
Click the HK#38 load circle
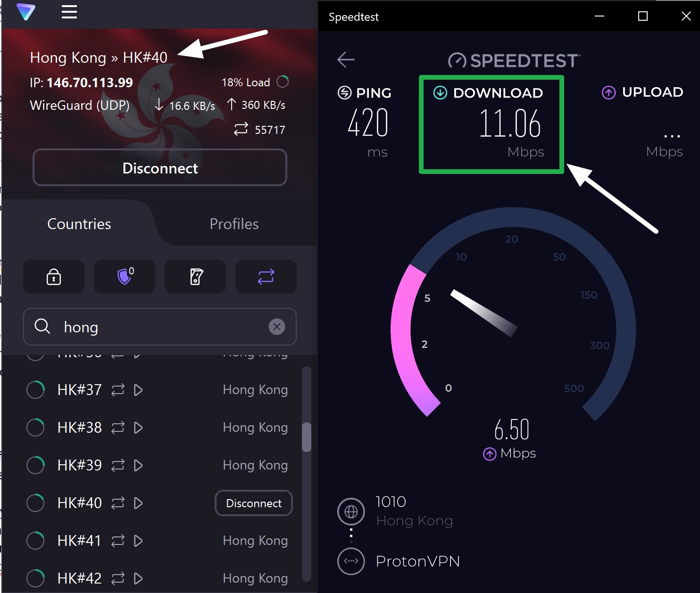[x=35, y=428]
